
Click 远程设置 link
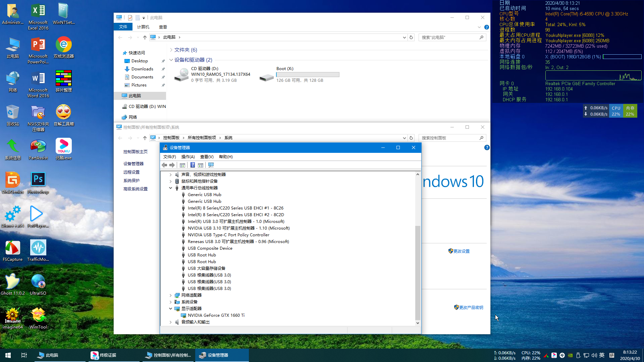tap(131, 172)
